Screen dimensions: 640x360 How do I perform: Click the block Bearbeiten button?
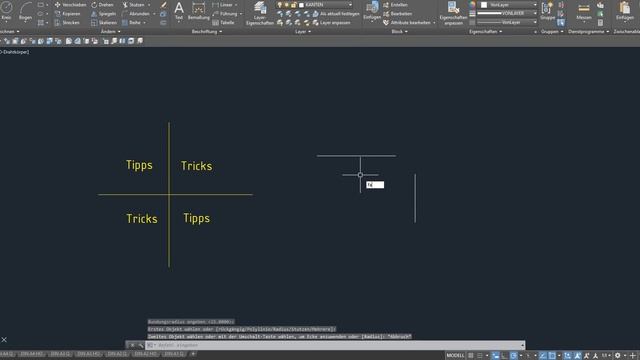[397, 14]
